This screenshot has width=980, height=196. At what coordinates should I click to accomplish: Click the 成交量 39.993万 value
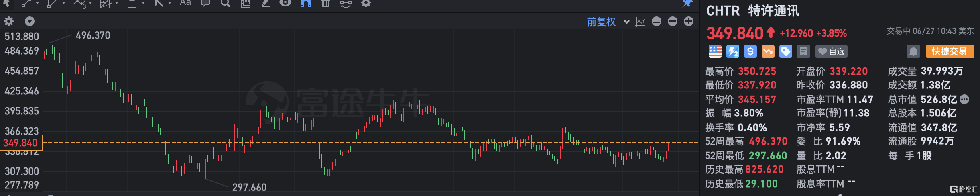pos(942,71)
